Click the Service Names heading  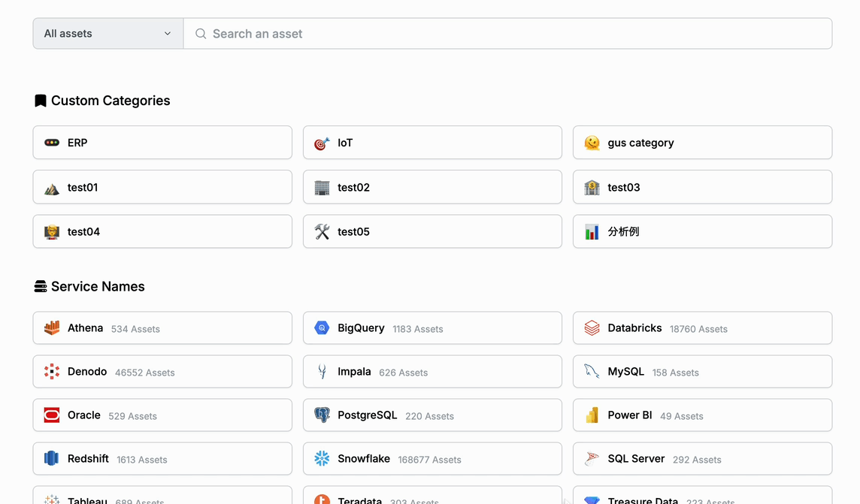[x=98, y=286]
